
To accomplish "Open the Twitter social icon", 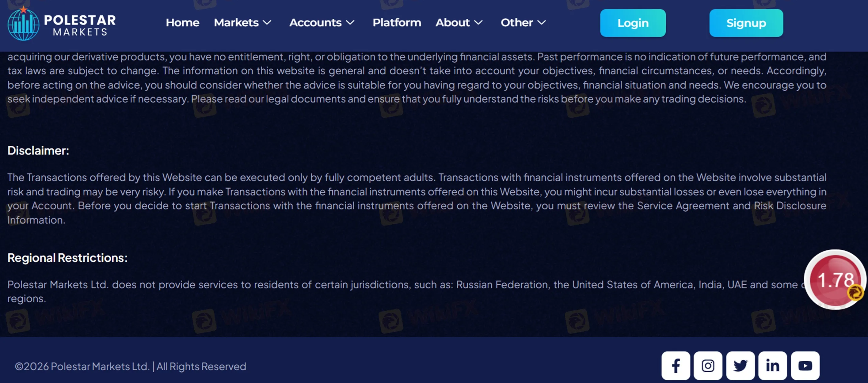I will (740, 366).
